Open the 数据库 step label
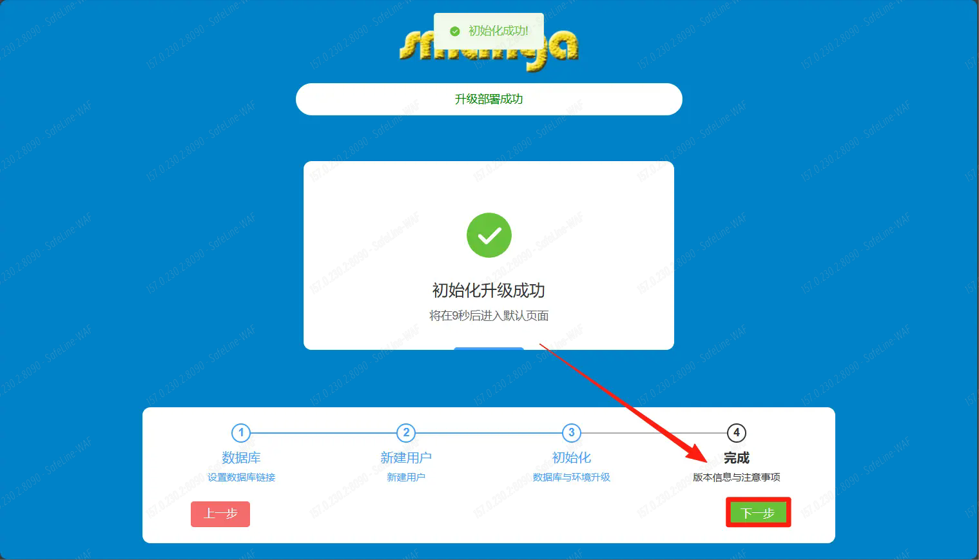 (241, 458)
